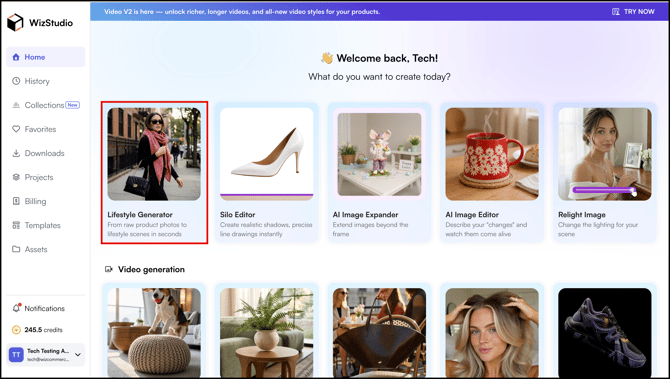The width and height of the screenshot is (670, 379).
Task: Click the Billing receipt icon
Action: [16, 201]
